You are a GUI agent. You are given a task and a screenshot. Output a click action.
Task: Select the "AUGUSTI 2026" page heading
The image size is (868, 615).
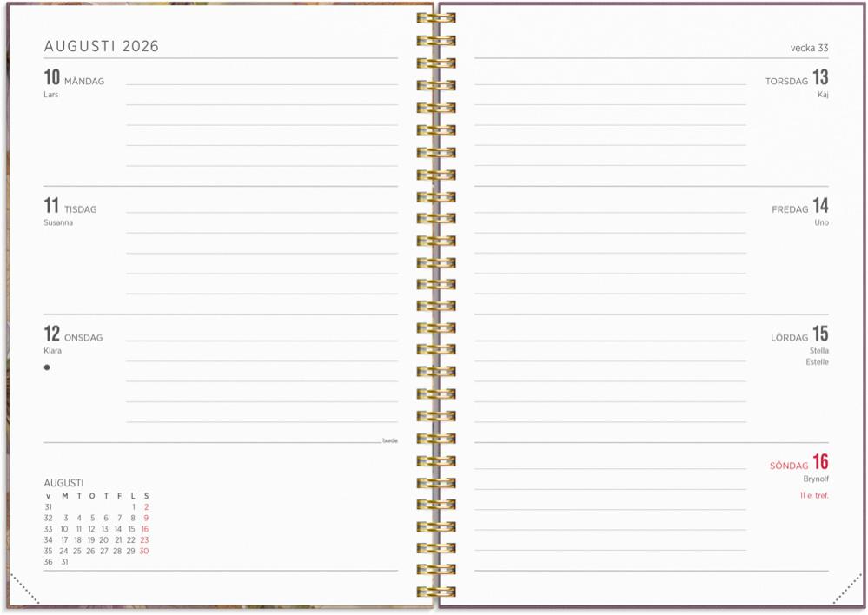point(102,46)
